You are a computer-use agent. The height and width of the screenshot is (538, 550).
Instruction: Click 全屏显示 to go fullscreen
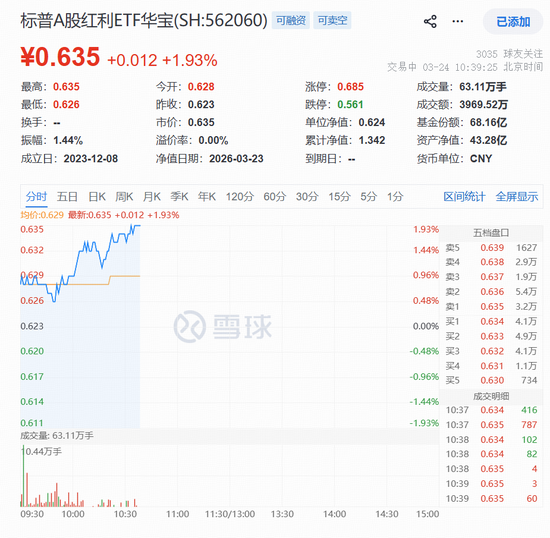[x=516, y=196]
